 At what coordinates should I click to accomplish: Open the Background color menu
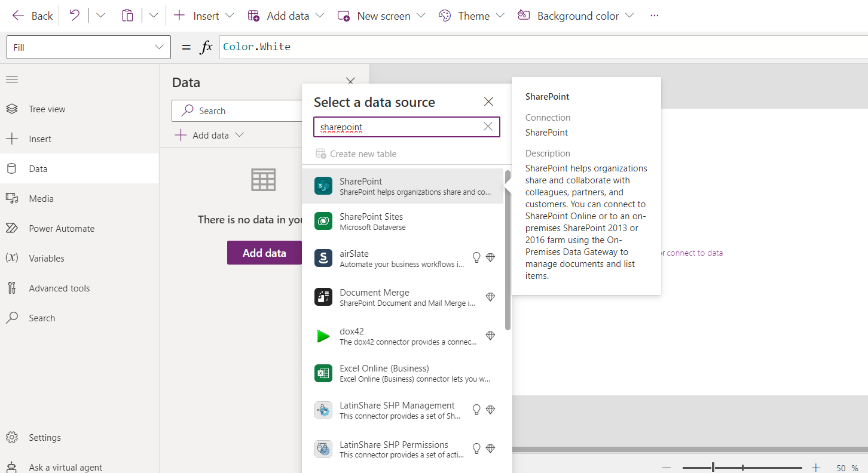pyautogui.click(x=576, y=16)
